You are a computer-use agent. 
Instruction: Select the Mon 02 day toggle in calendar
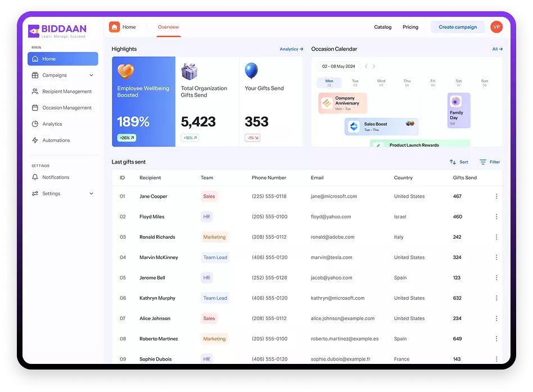(x=329, y=81)
